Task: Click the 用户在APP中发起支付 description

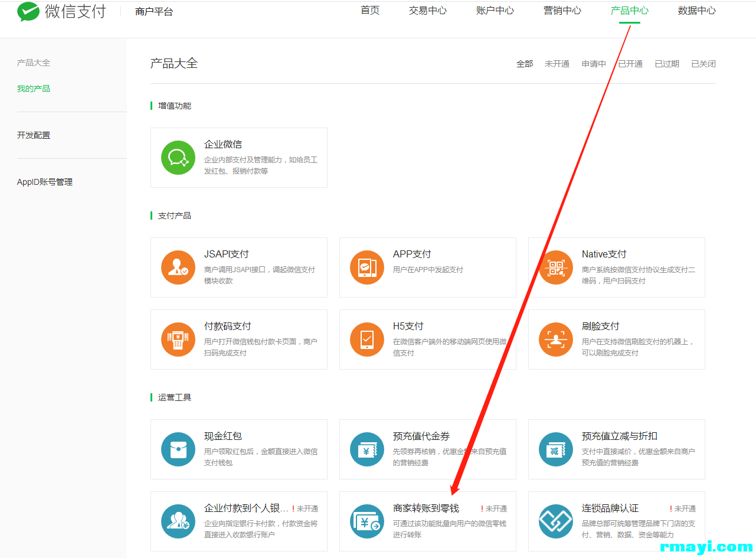Action: [x=428, y=269]
